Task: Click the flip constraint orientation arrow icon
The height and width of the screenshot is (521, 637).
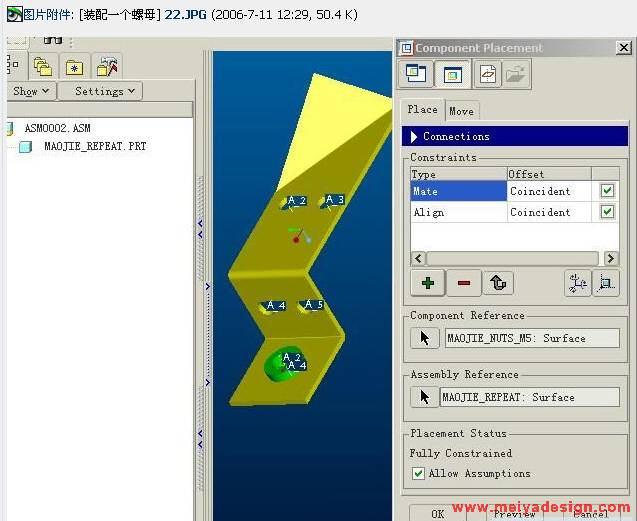Action: pos(498,282)
